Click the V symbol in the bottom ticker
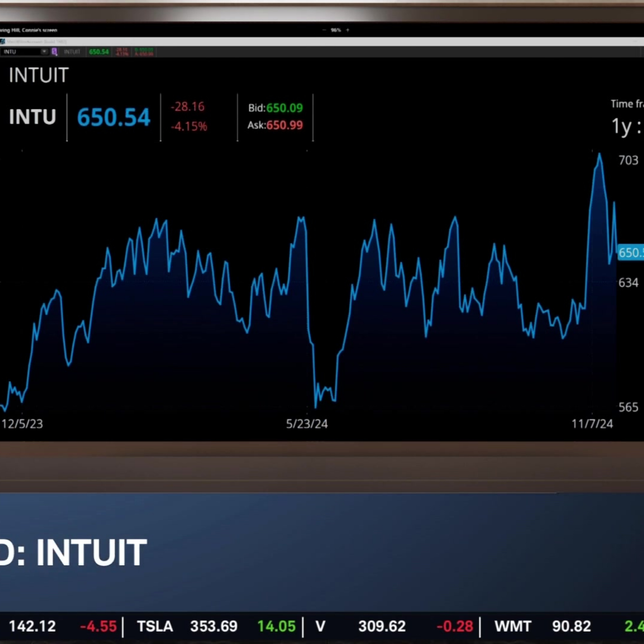The image size is (644, 644). pyautogui.click(x=320, y=626)
